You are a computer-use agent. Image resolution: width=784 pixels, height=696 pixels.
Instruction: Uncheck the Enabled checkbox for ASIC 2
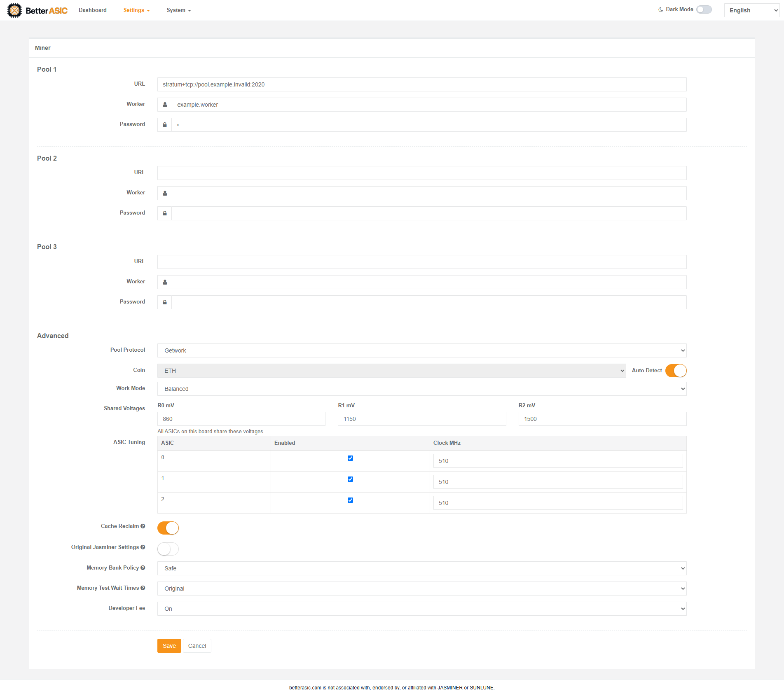coord(351,500)
